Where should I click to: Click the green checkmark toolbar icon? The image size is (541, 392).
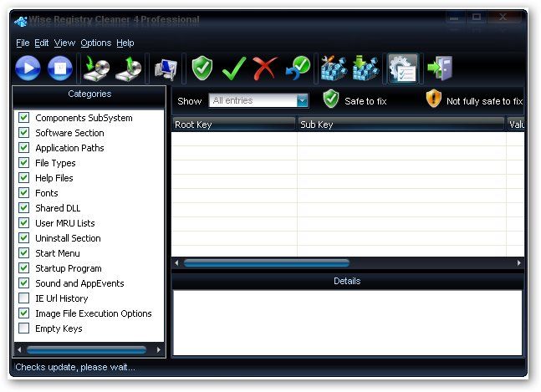(x=234, y=69)
